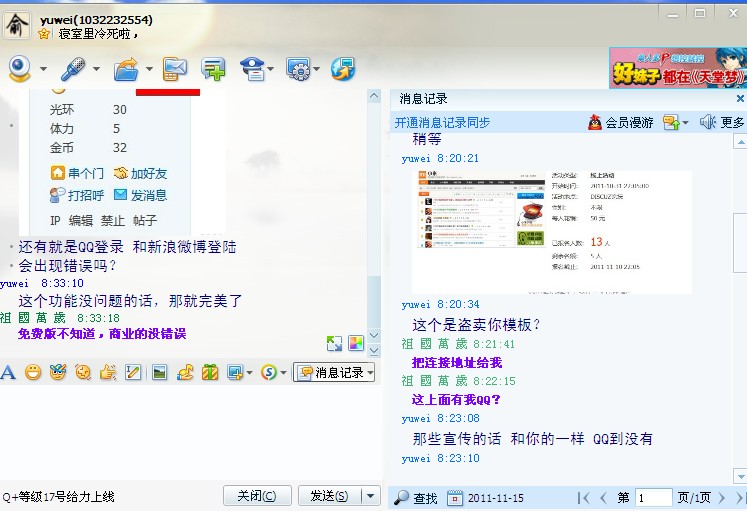Click the Soso search icon

(269, 372)
